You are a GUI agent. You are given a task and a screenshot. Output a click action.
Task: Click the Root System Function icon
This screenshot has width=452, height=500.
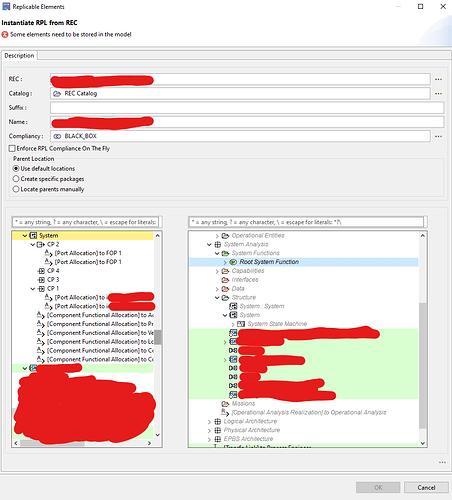[x=233, y=262]
